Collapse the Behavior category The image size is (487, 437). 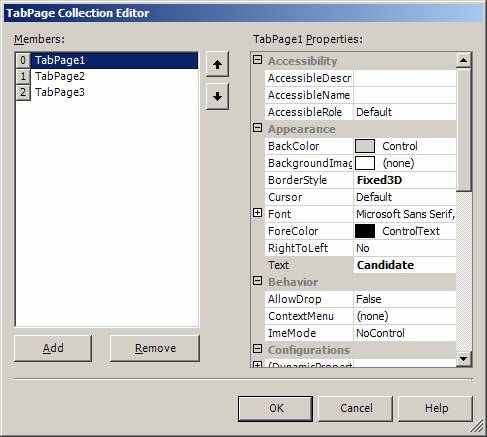click(257, 281)
